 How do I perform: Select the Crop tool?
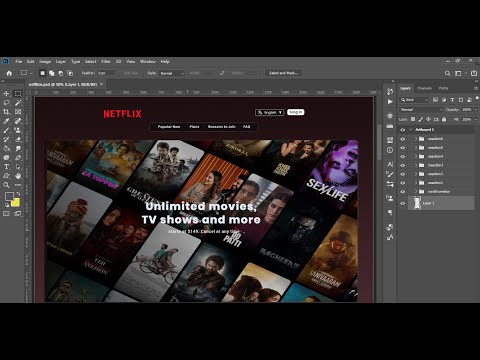coord(6,112)
